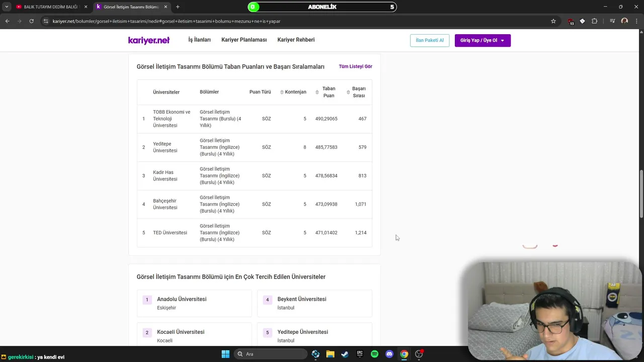
Task: Expand the Giriş Yap / Üye Ol dropdown
Action: (x=482, y=40)
